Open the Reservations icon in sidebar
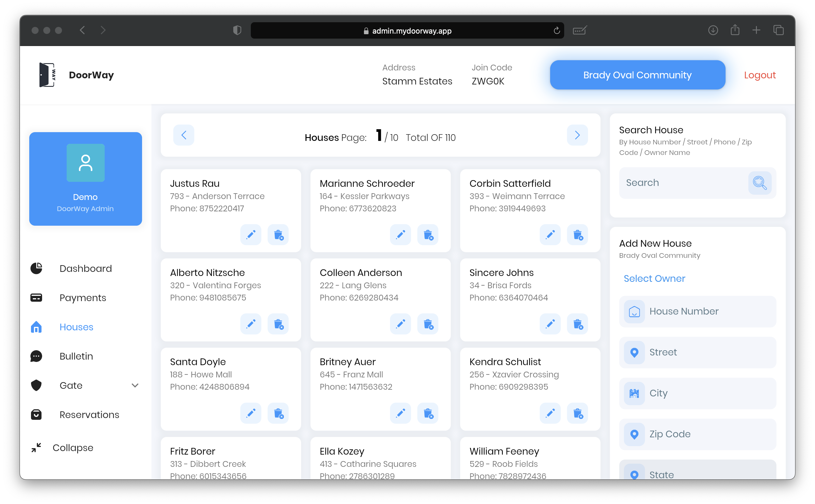 point(36,414)
